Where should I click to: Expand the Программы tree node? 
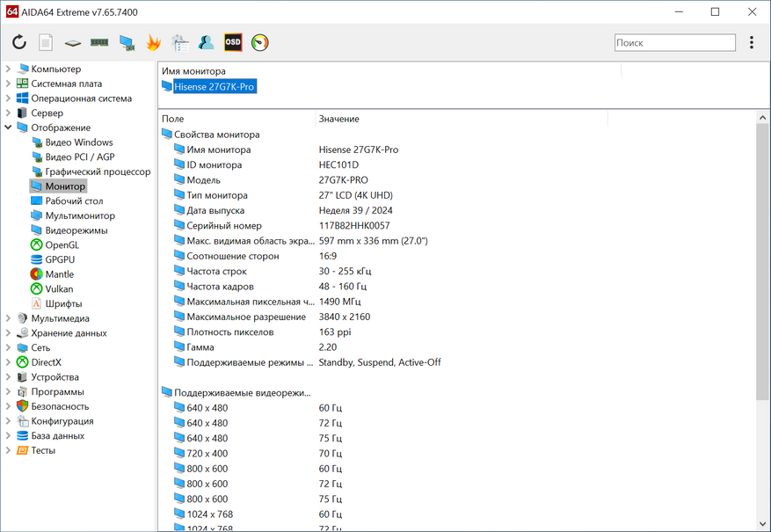pos(8,392)
